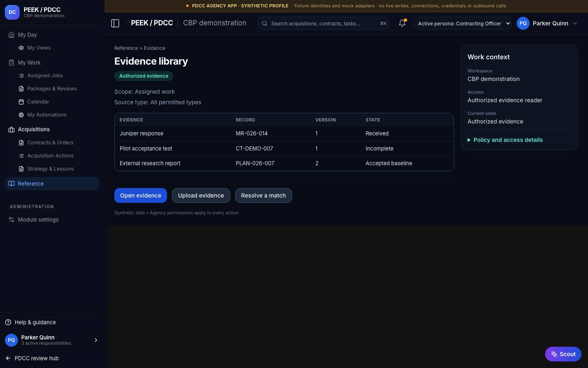Screen dimensions: 588x368
Task: Click the PQ avatar in sidebar footer
Action: (x=11, y=340)
